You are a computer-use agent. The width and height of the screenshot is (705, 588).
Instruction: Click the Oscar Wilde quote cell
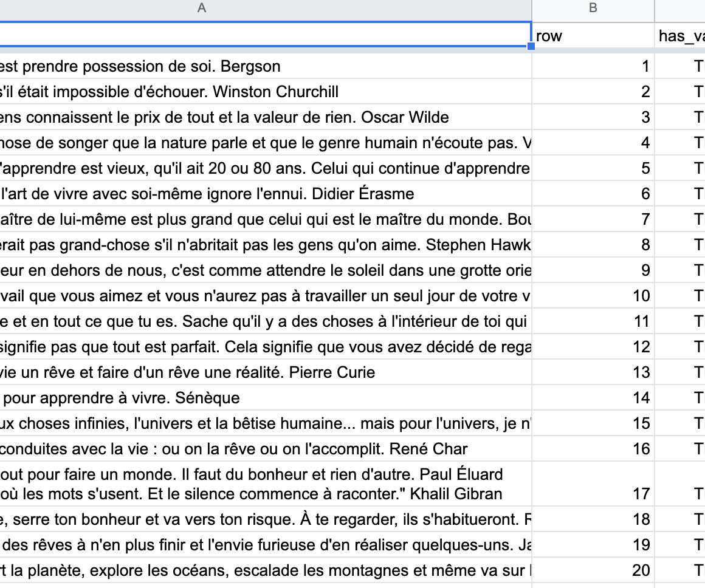coord(266,117)
